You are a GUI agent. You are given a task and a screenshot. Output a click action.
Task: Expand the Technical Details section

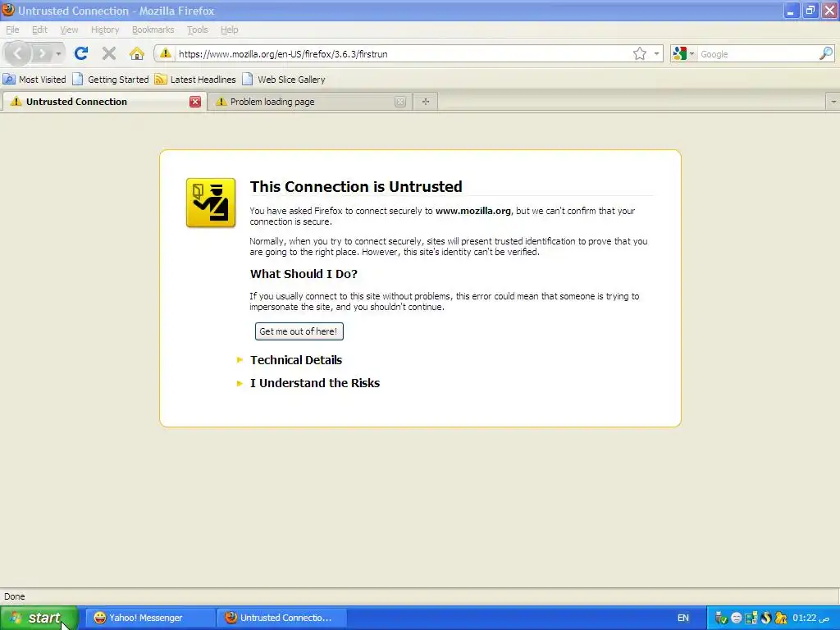coord(295,360)
